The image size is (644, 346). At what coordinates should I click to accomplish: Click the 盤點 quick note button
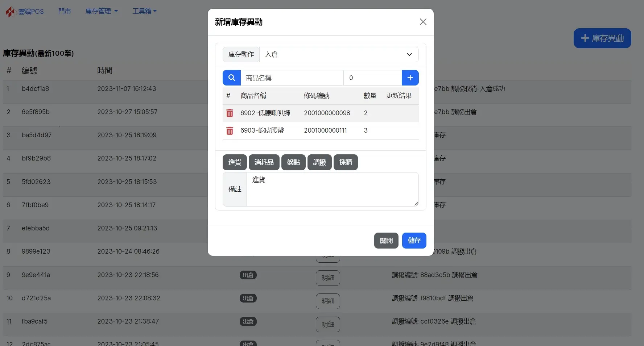click(293, 162)
